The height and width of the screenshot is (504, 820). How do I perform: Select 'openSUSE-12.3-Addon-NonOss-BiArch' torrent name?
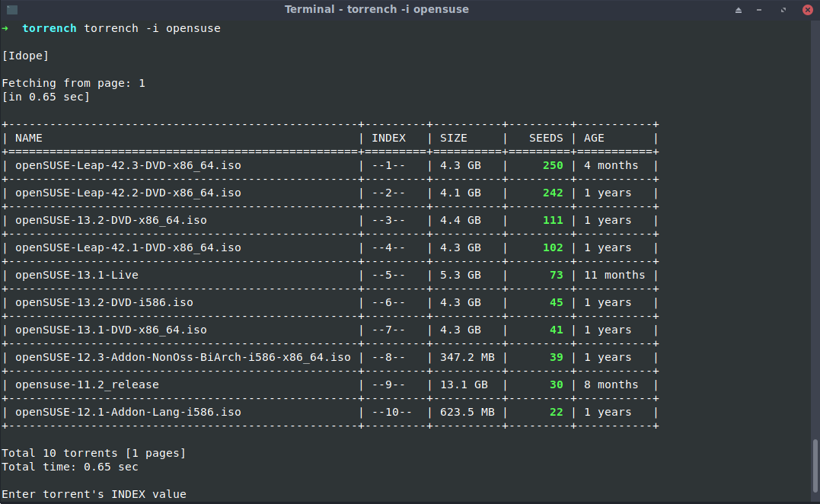183,357
